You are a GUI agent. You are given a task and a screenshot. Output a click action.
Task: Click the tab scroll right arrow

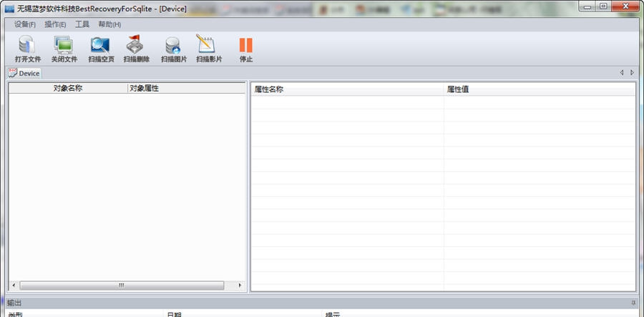click(x=632, y=72)
